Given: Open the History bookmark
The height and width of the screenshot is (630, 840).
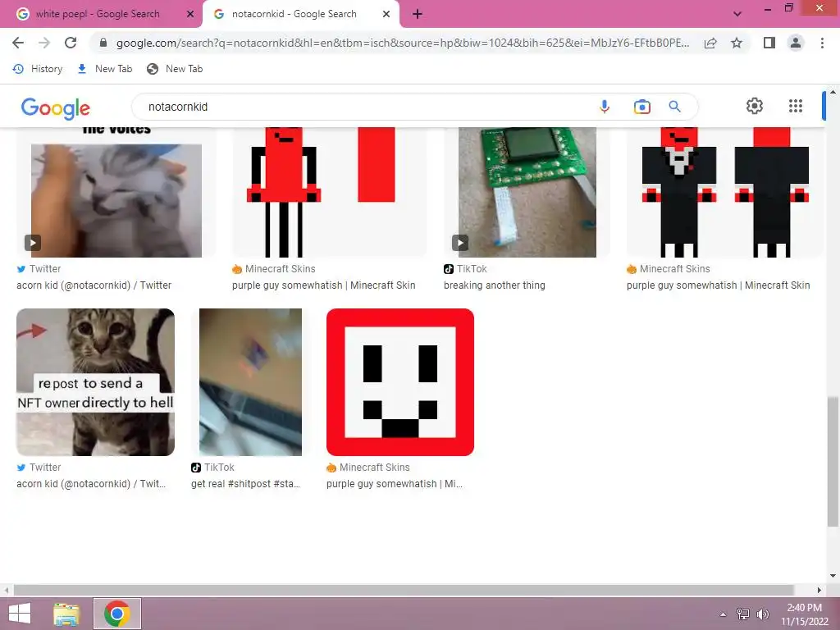Looking at the screenshot, I should (x=38, y=69).
